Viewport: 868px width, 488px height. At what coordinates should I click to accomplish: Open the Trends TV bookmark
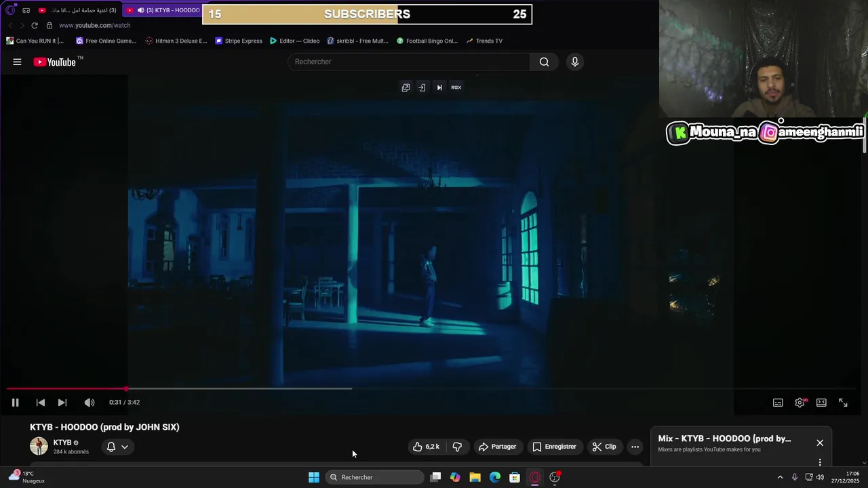pos(484,41)
